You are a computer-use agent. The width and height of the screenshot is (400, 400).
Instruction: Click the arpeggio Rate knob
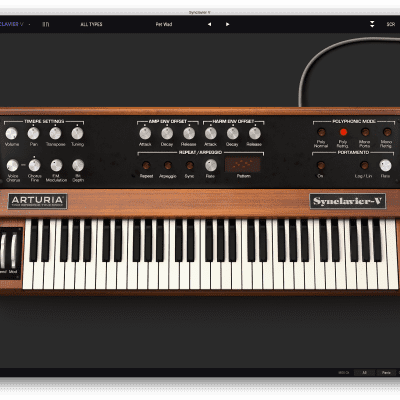[x=211, y=165]
